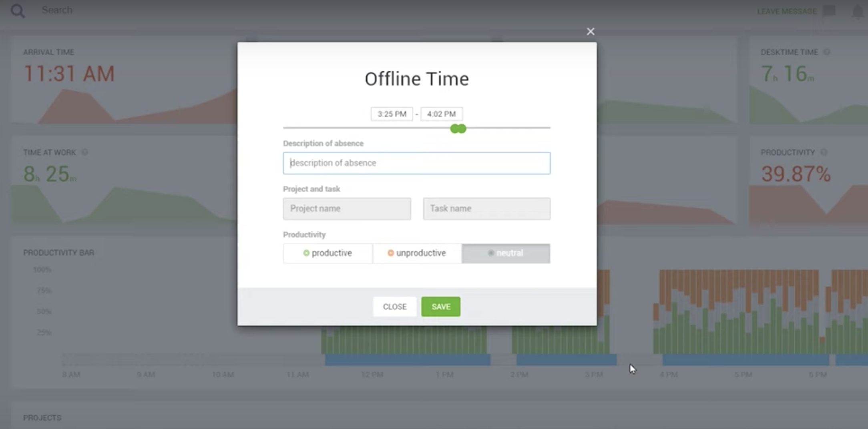Click the Offline Time dialog title

tap(417, 78)
